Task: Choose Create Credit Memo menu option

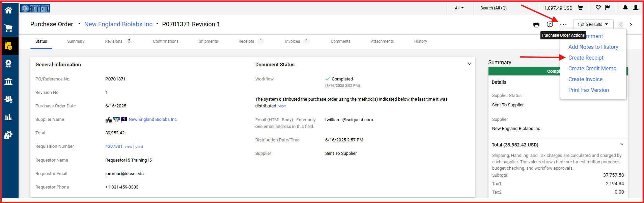Action: 592,69
